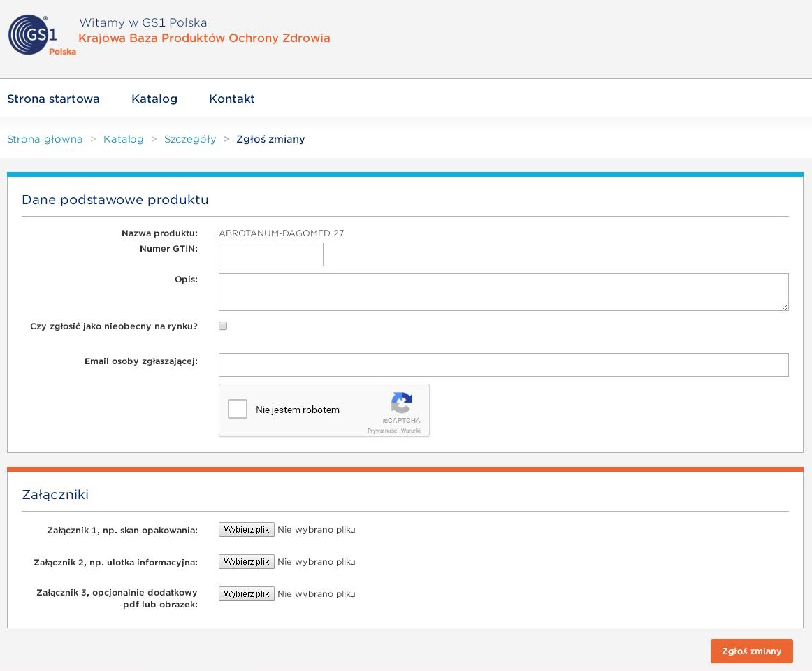Image resolution: width=812 pixels, height=671 pixels.
Task: Check the 'Nie jestem robotem' captcha box
Action: coord(238,410)
